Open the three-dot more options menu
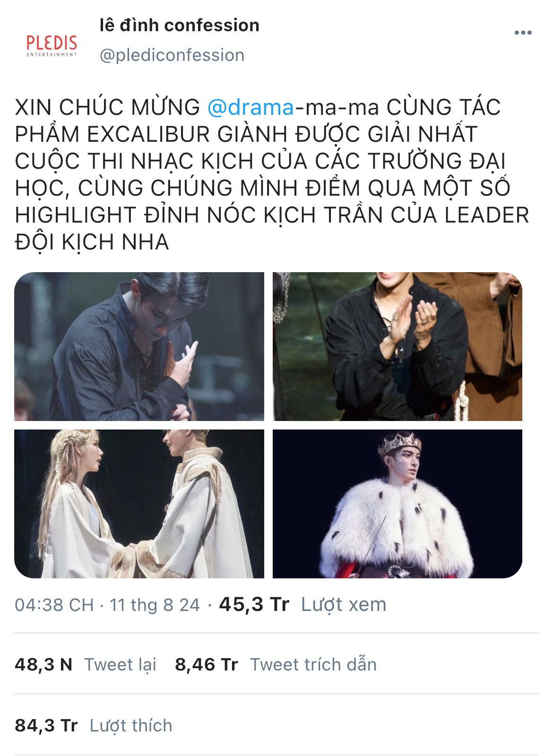This screenshot has height=756, width=553. click(523, 33)
